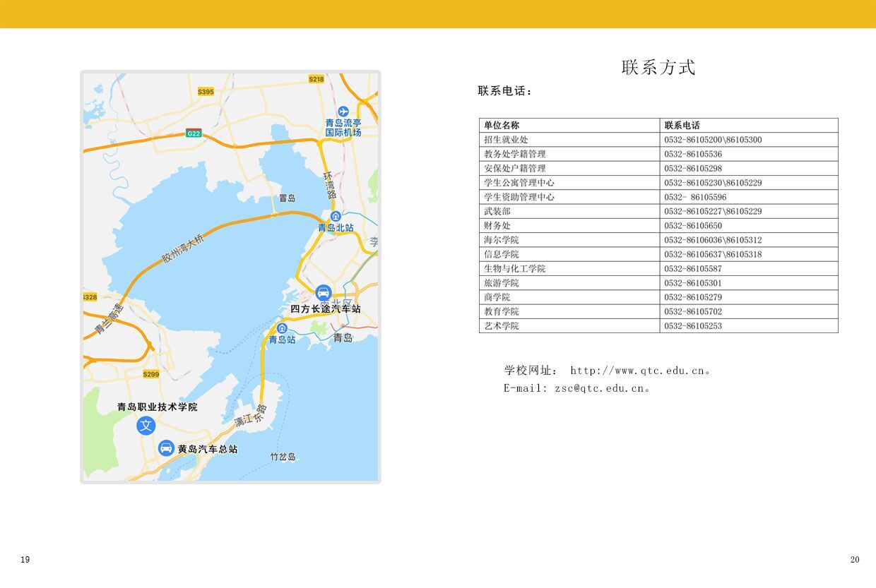Screen dimensions: 876x588
Task: Select the 四方长途汽车站 bus station icon
Action: click(324, 293)
